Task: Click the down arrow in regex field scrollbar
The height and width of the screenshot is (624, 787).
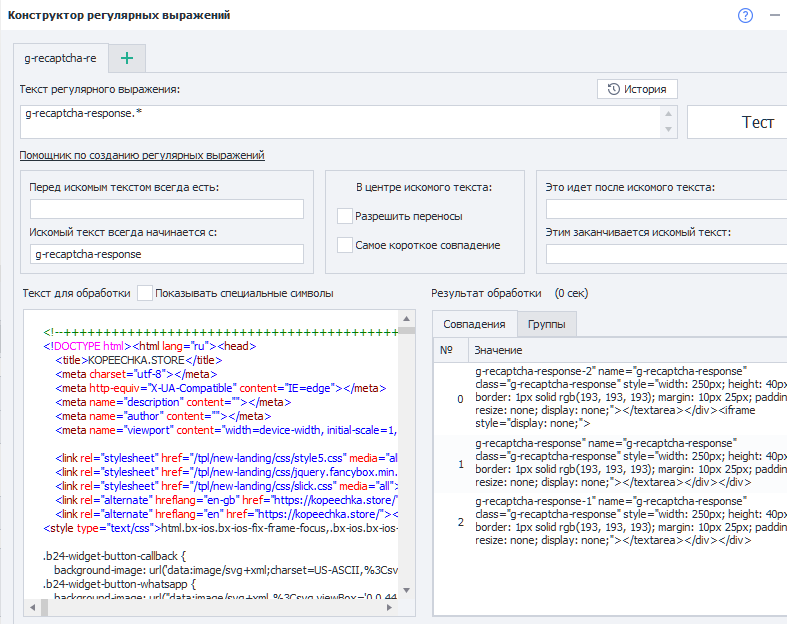Action: point(667,131)
